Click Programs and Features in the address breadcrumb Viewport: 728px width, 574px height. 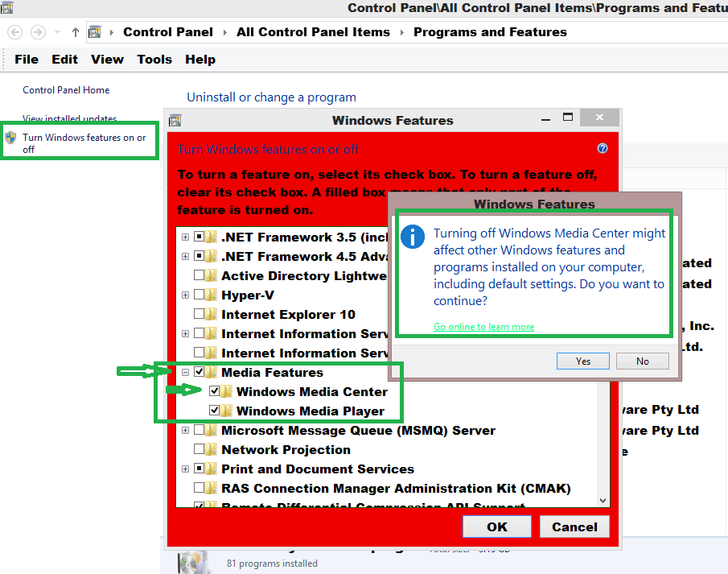point(490,32)
